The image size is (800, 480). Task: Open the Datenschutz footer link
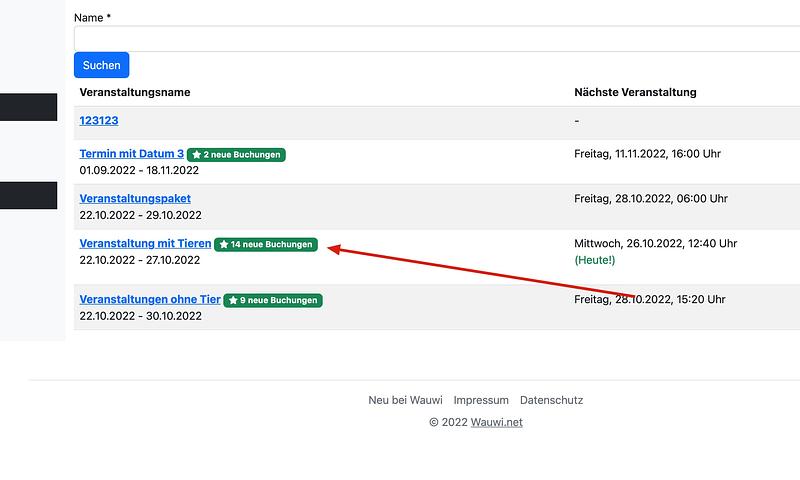click(551, 400)
